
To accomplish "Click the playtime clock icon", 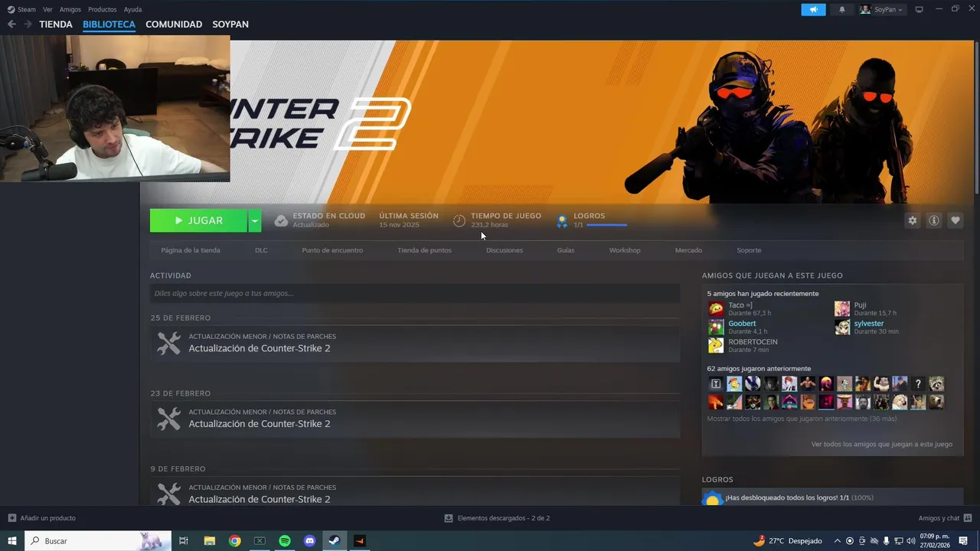I will coord(459,220).
